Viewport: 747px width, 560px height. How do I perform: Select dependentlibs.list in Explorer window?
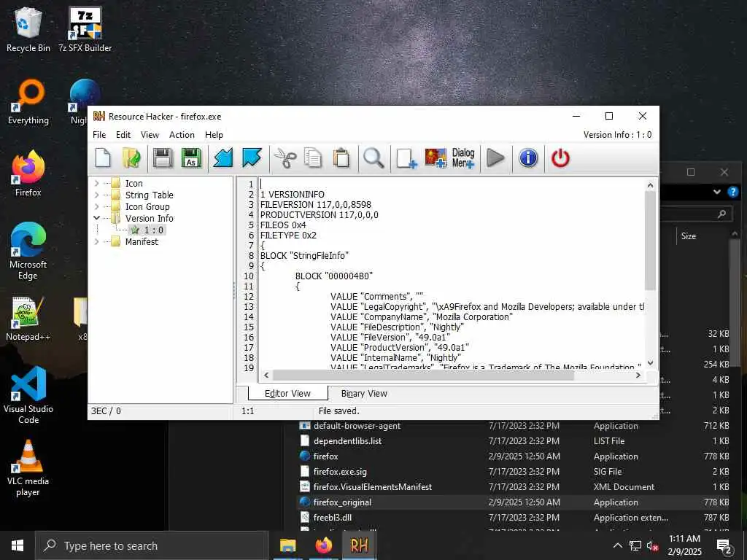[x=347, y=441]
